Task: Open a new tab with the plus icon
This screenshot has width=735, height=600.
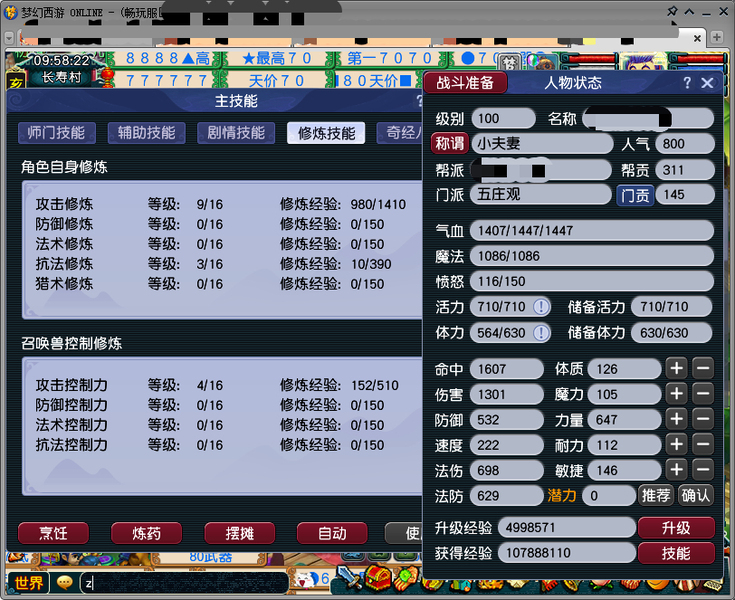Action: [x=716, y=37]
